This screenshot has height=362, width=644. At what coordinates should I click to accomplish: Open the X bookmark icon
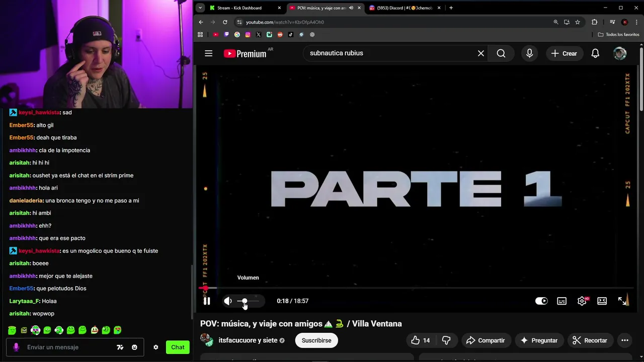coord(259,35)
